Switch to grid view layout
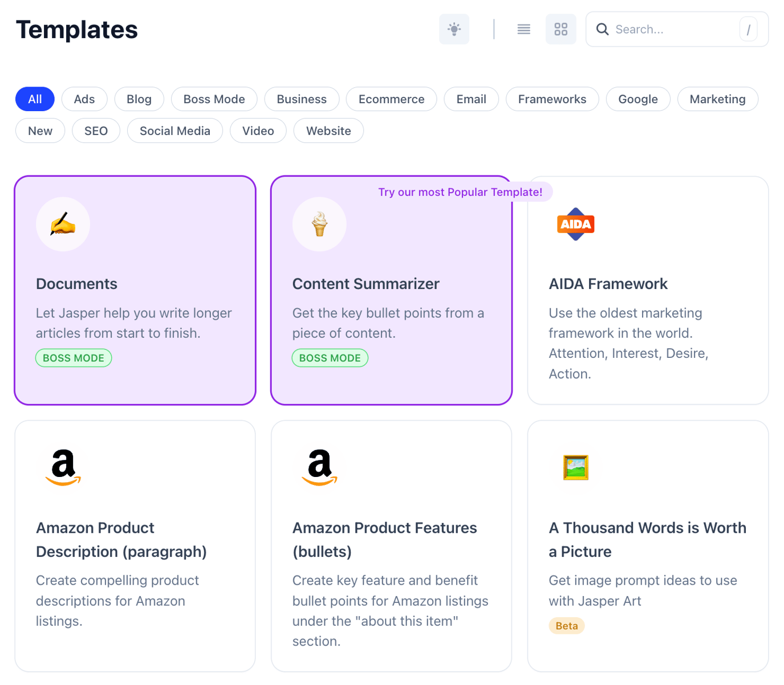Viewport: 784px width, 685px height. click(x=560, y=29)
